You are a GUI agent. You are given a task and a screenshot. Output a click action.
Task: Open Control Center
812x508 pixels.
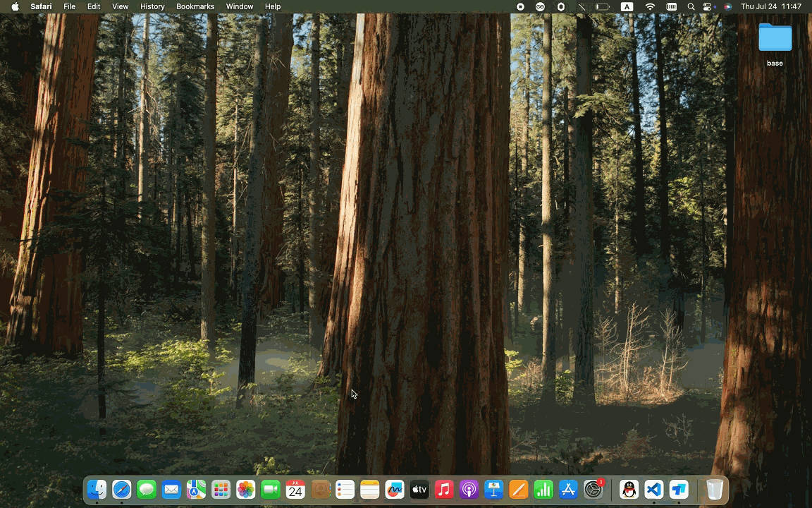[708, 6]
